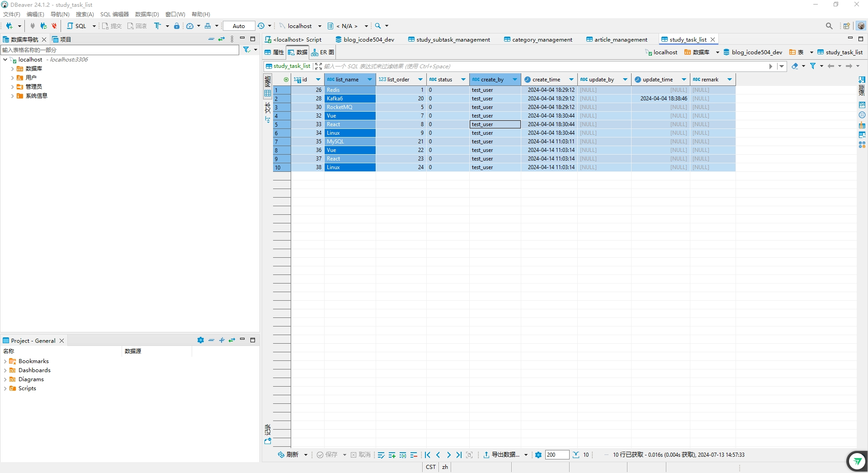The height and width of the screenshot is (473, 868).
Task: Click the SQL filter expression input field
Action: coord(542,66)
